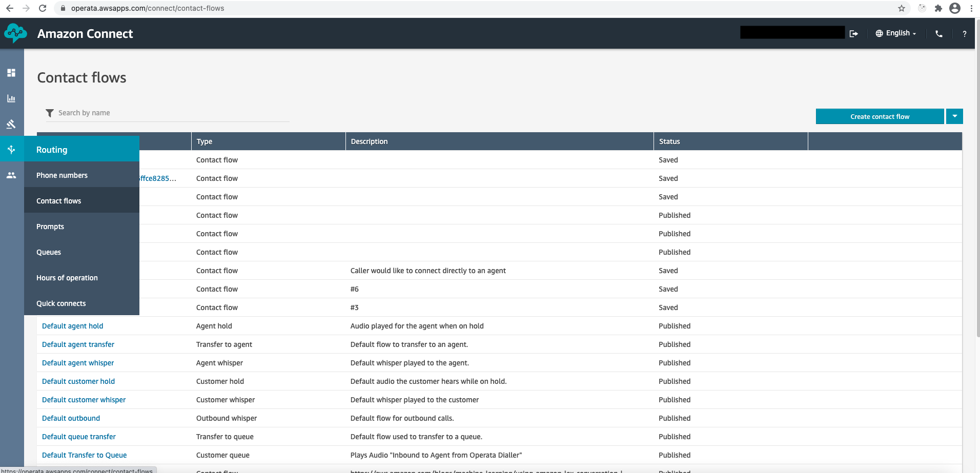Click the 'Transfer to agent' type cell
Viewport: 980px width, 473px height.
tap(224, 344)
